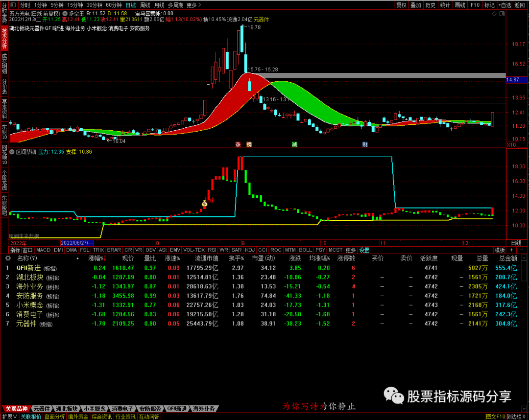Click the 减 marker below the chart
Screen dimensions: 529x420
point(294,144)
